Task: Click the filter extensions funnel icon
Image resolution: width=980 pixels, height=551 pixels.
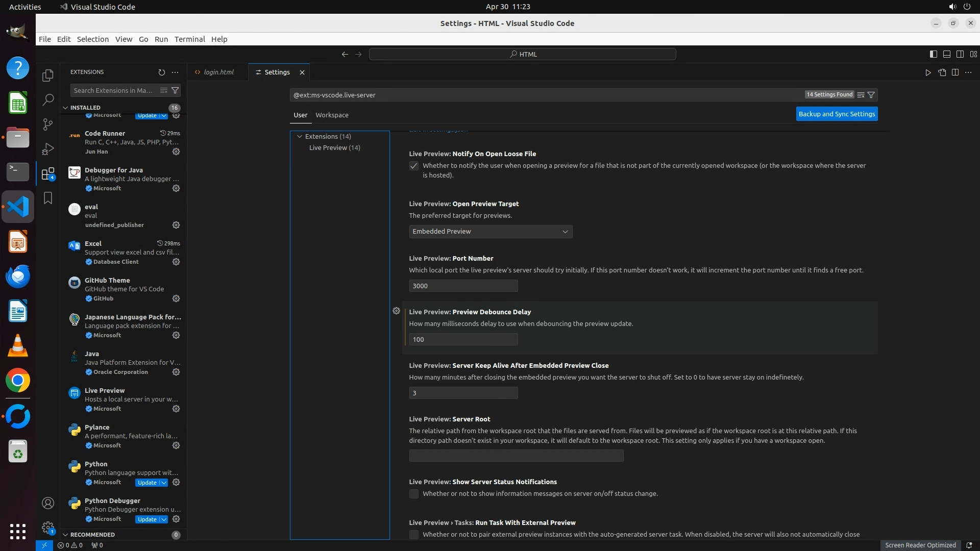Action: point(175,90)
